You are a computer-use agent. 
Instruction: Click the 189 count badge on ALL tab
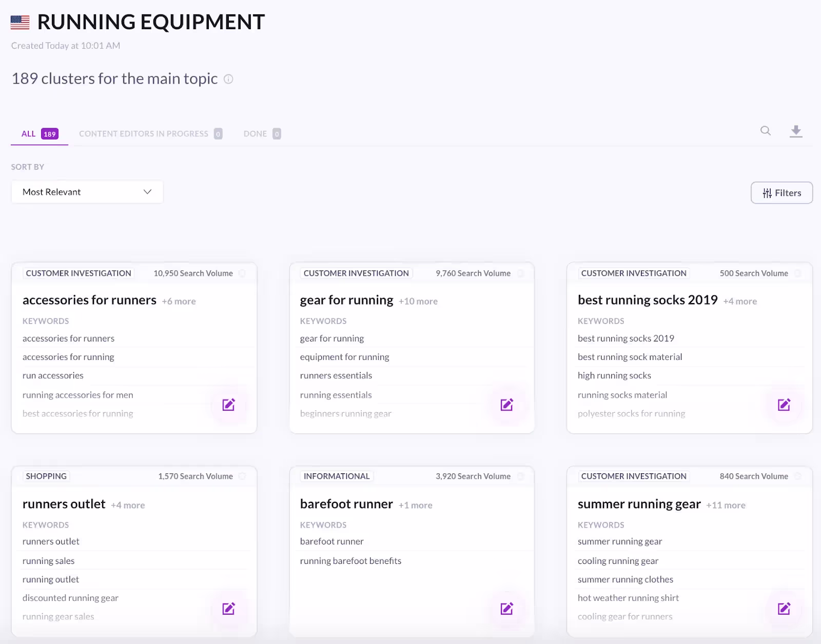click(x=50, y=134)
